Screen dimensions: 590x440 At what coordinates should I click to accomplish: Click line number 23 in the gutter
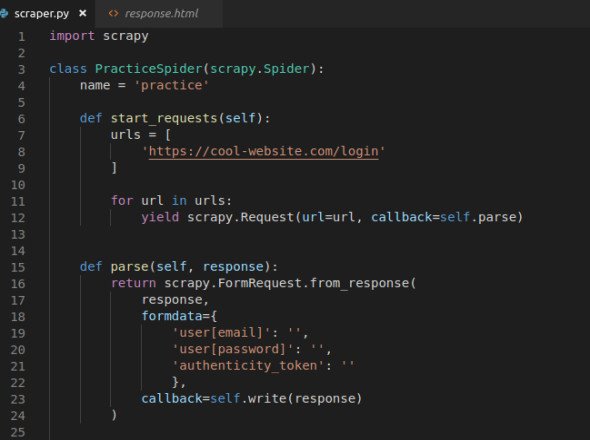coord(18,399)
